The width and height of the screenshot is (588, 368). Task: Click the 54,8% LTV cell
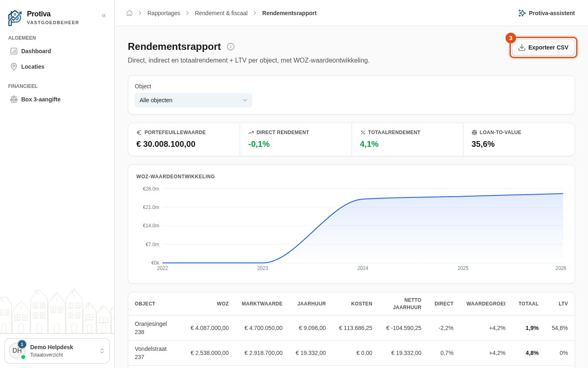(560, 328)
